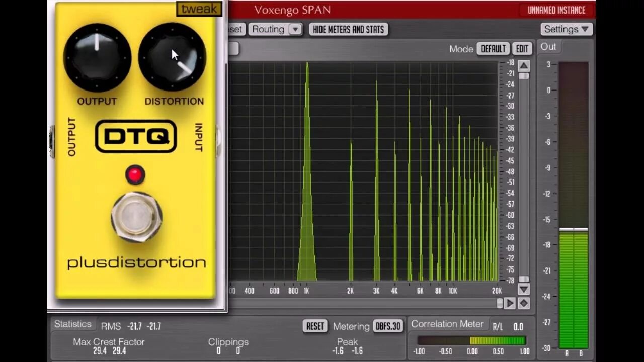Click the top handle of vertical range slider
The width and height of the screenshot is (644, 362).
tap(524, 76)
